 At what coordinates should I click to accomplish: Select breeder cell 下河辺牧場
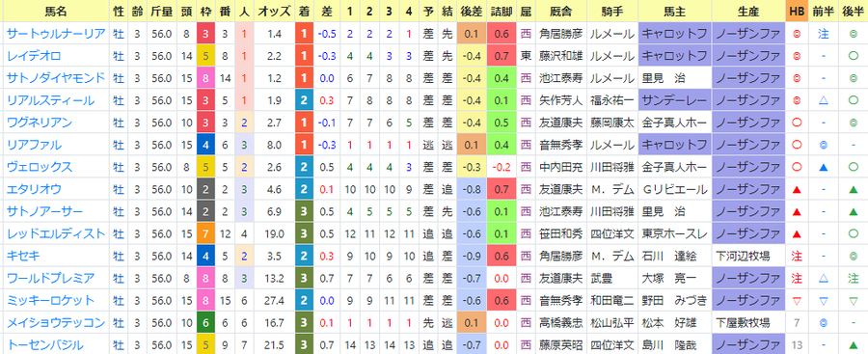pos(747,256)
